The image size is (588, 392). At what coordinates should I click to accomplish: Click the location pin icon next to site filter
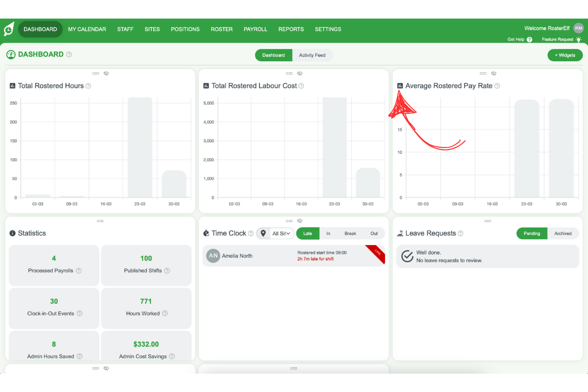263,233
